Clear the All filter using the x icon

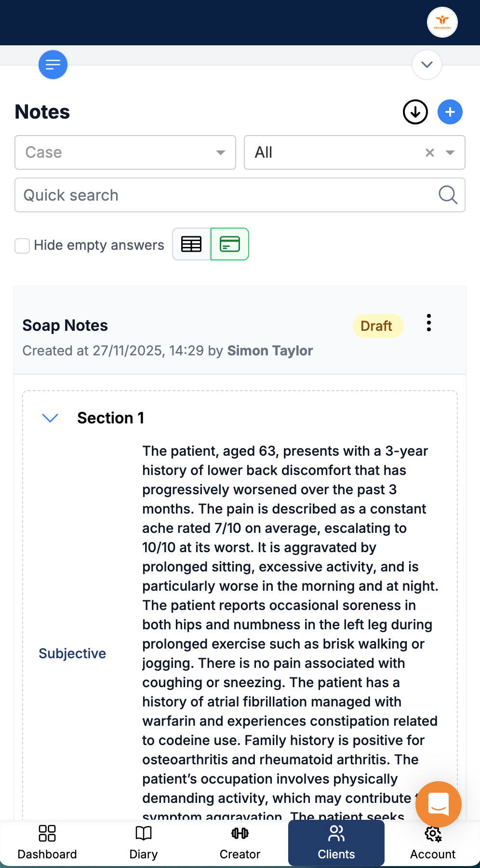(x=429, y=152)
